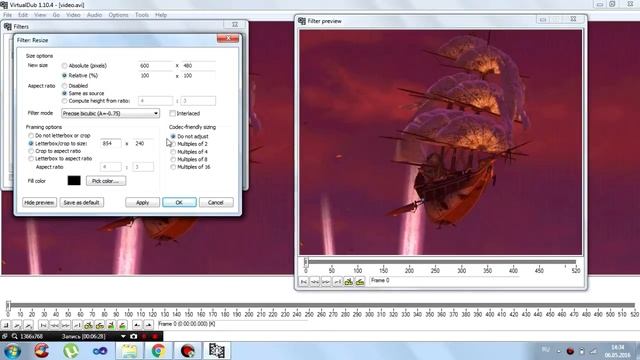Viewport: 640px width, 360px height.
Task: Click the Play output icon in the main toolbar
Action: pos(28,325)
